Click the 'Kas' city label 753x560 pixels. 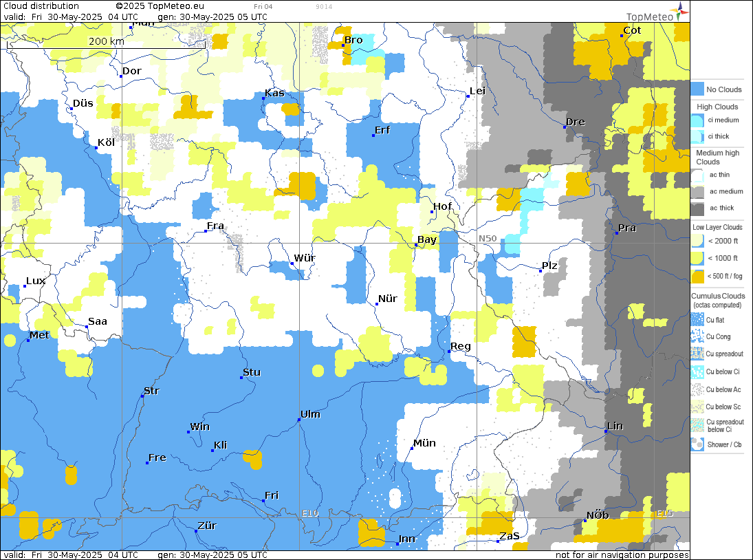point(274,93)
